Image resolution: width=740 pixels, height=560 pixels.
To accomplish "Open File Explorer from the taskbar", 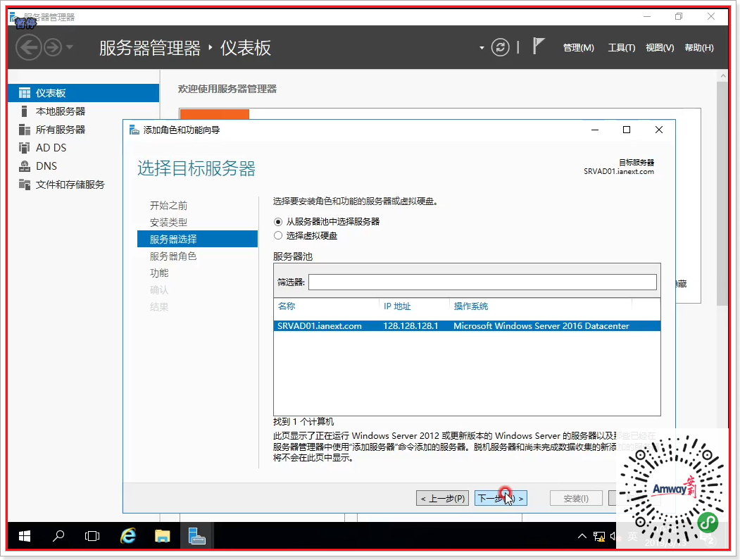I will point(163,536).
